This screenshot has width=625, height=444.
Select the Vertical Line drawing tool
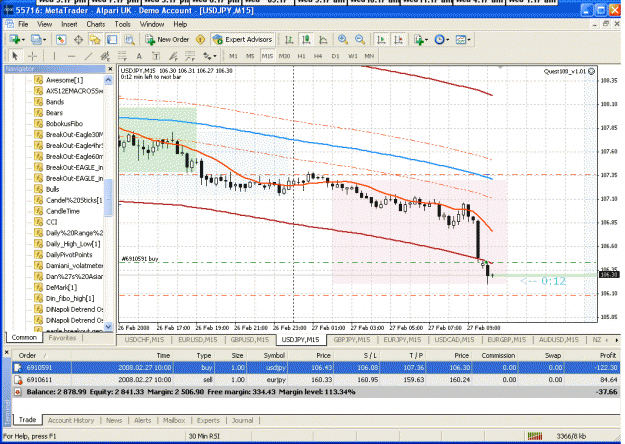pyautogui.click(x=54, y=56)
